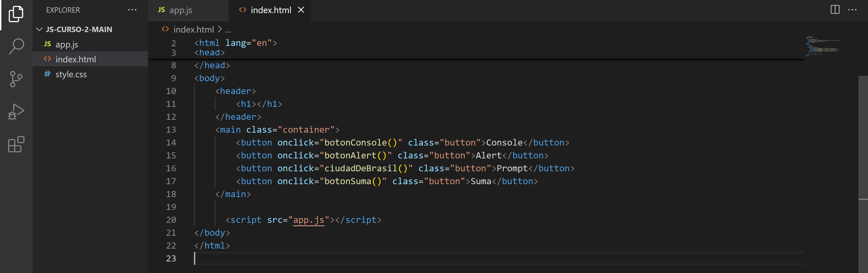This screenshot has height=273, width=868.
Task: Click the "container" class value on line 13
Action: pos(306,130)
